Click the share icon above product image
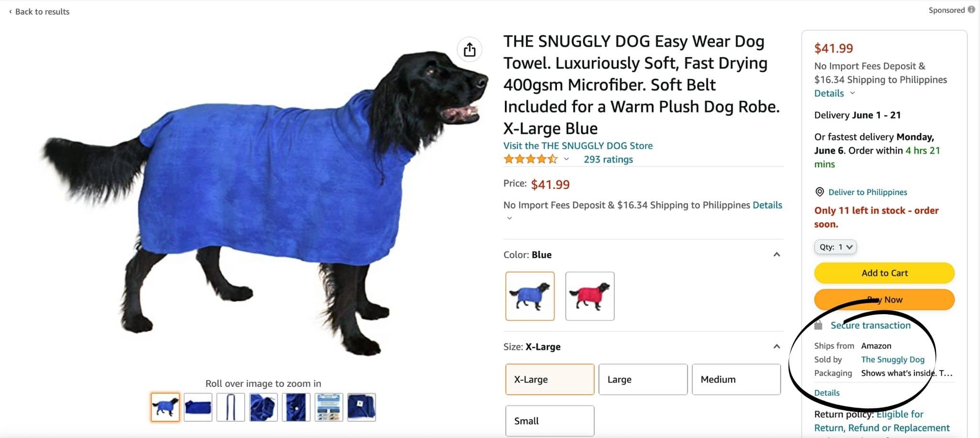The height and width of the screenshot is (438, 980). coord(469,50)
